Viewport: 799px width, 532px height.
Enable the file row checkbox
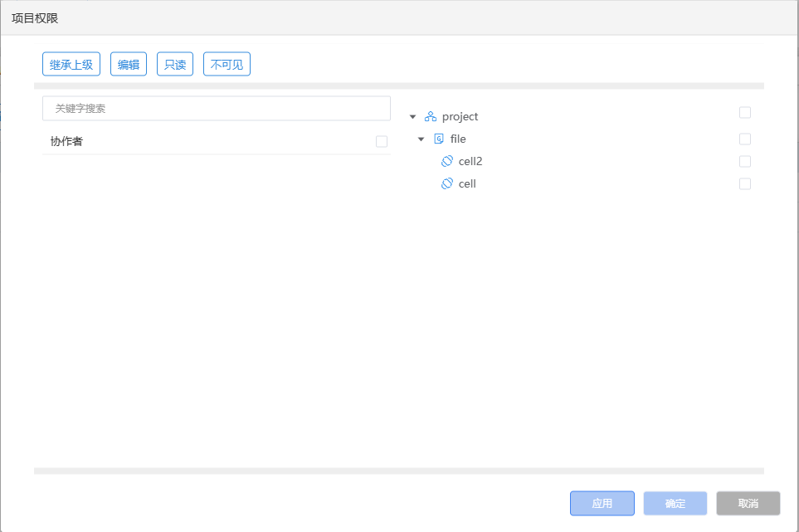click(x=745, y=139)
